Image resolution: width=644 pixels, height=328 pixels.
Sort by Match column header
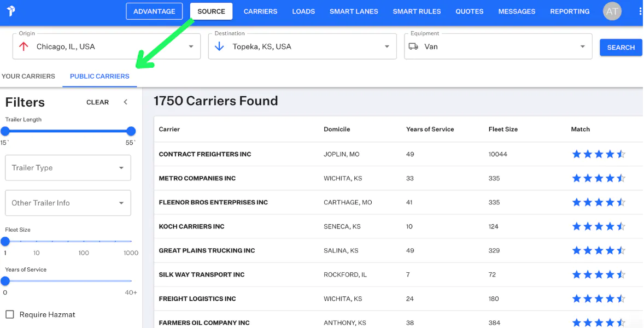click(x=581, y=130)
